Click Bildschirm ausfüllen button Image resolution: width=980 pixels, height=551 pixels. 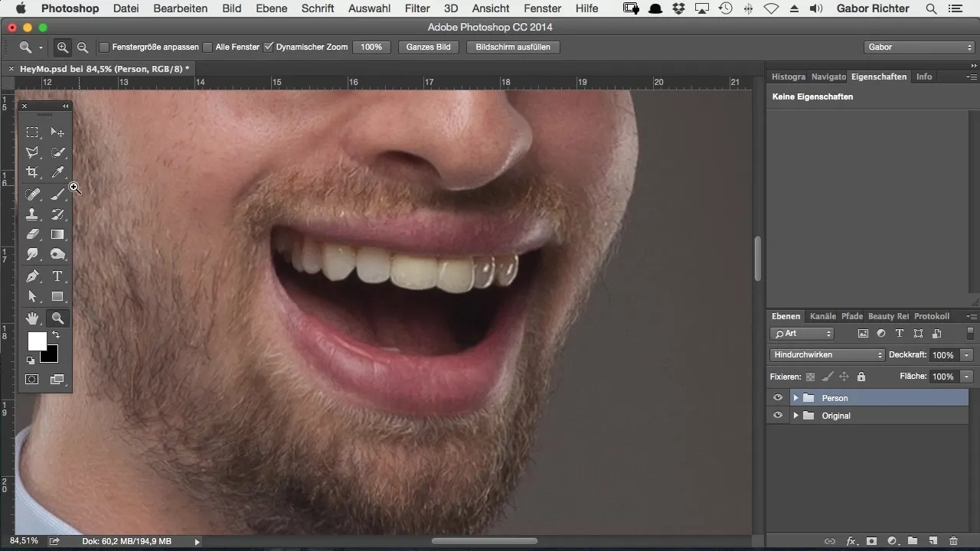coord(513,47)
